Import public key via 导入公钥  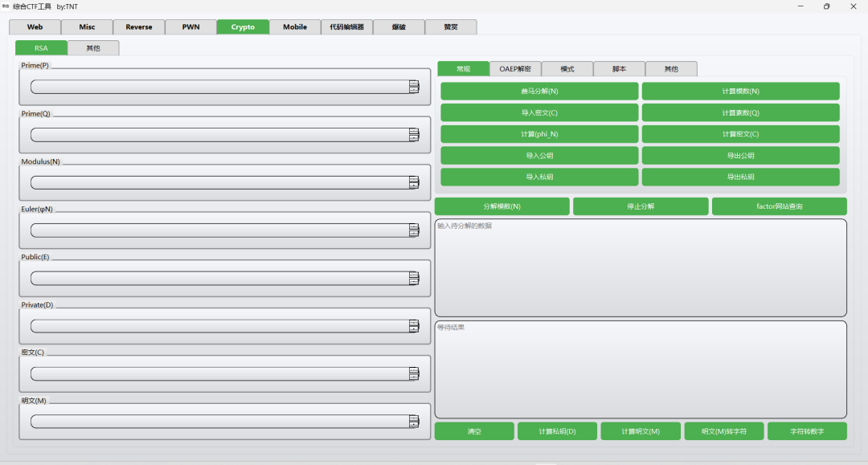click(x=539, y=156)
